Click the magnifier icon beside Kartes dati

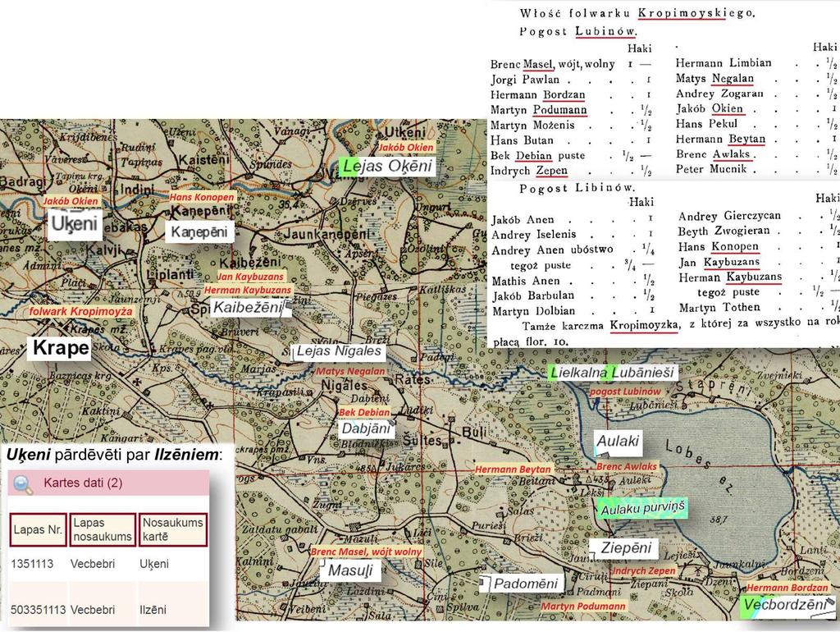tap(22, 484)
